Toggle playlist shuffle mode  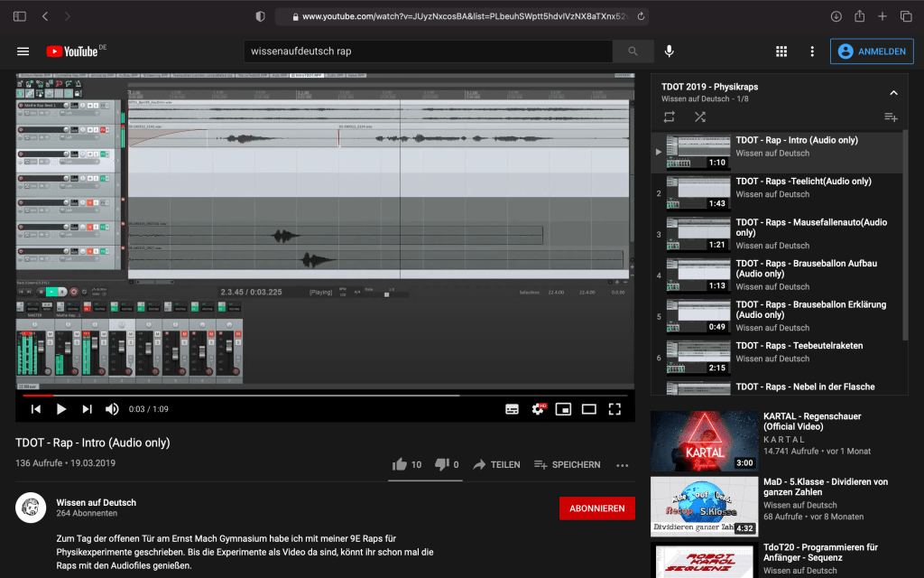point(700,117)
